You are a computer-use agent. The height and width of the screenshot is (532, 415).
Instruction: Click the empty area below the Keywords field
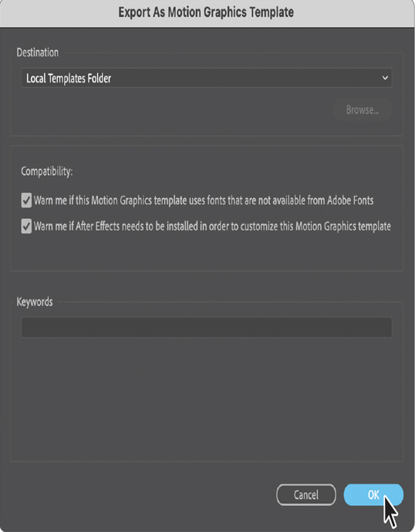click(207, 399)
